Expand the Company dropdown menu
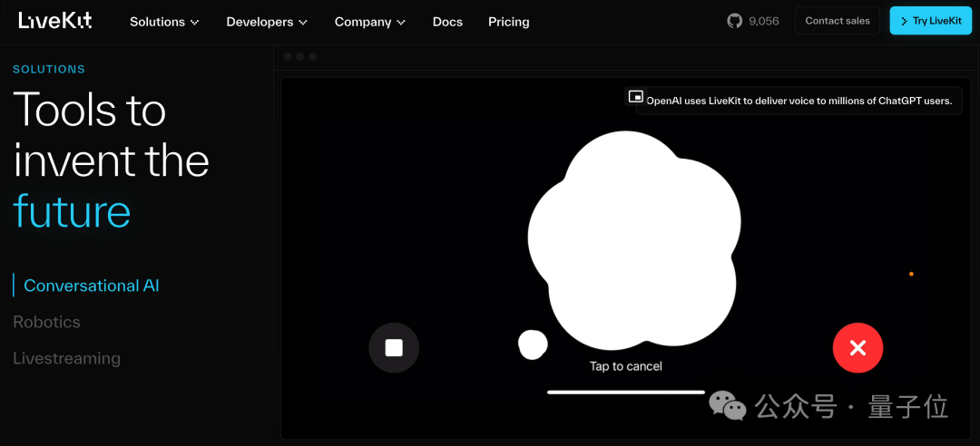This screenshot has width=980, height=446. [370, 22]
